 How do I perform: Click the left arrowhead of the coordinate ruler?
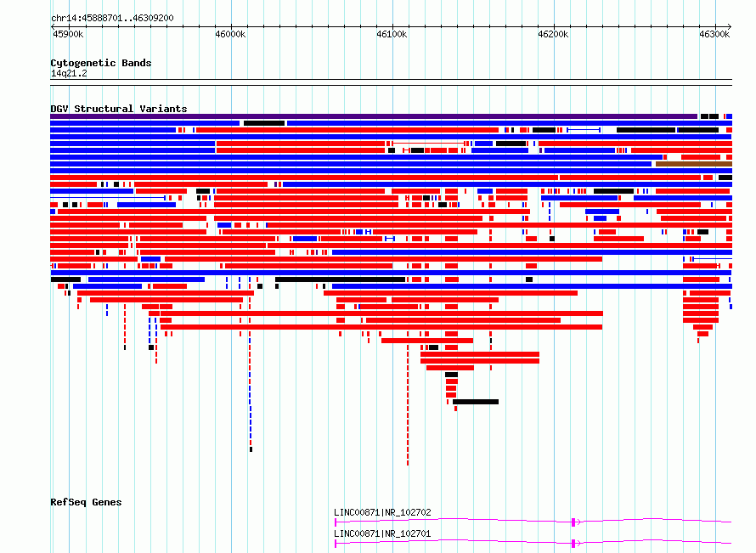click(53, 27)
